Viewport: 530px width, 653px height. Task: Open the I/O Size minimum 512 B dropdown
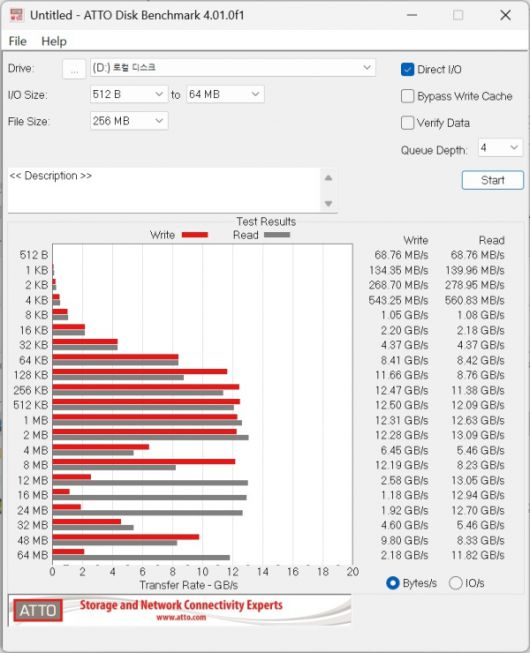[129, 94]
